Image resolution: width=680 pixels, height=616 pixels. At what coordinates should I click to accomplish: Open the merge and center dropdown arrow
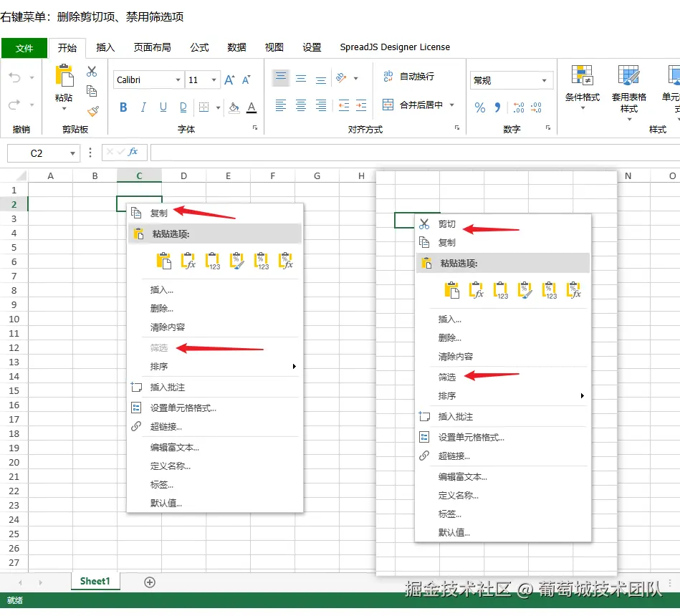coord(452,105)
